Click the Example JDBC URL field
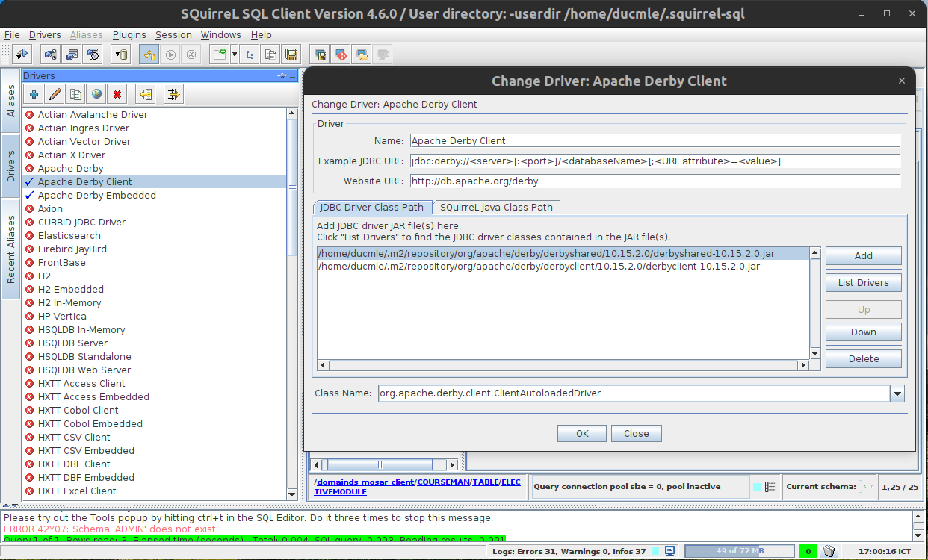 pyautogui.click(x=655, y=161)
